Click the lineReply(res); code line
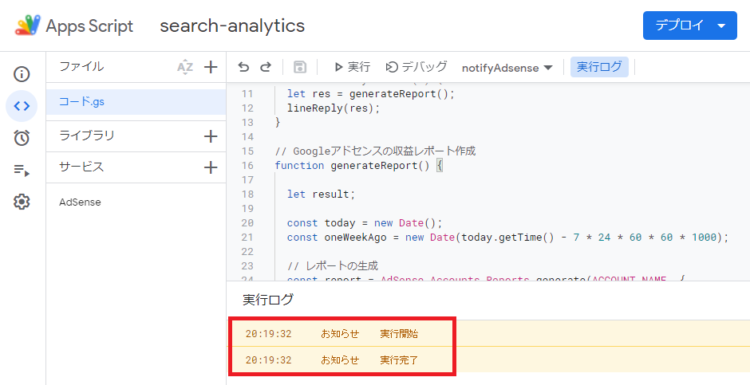750x385 pixels. click(x=333, y=108)
